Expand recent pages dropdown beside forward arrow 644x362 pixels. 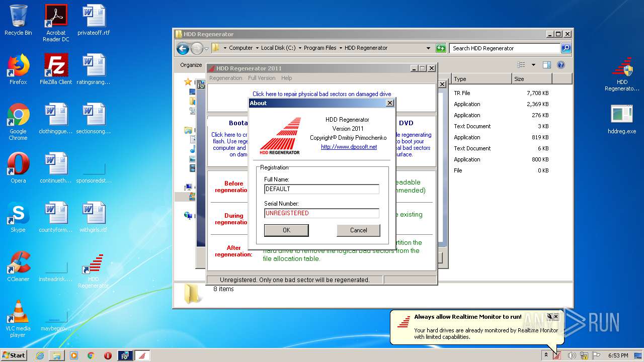pyautogui.click(x=206, y=48)
